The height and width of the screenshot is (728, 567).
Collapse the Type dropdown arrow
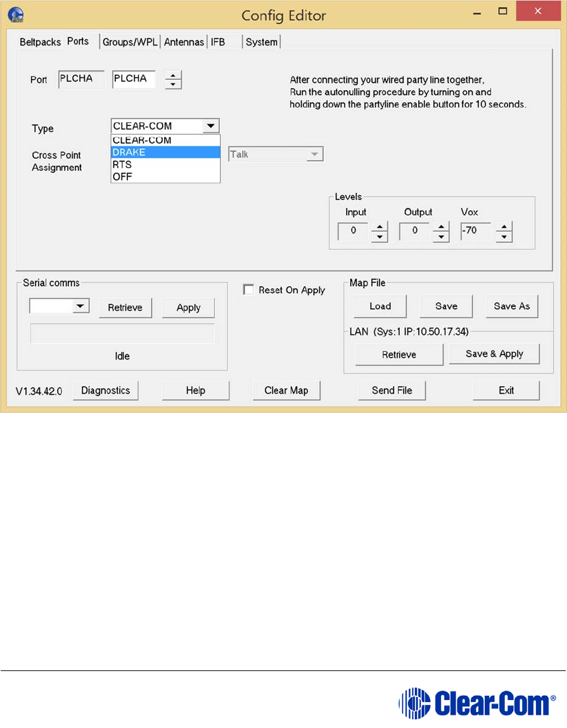[210, 126]
